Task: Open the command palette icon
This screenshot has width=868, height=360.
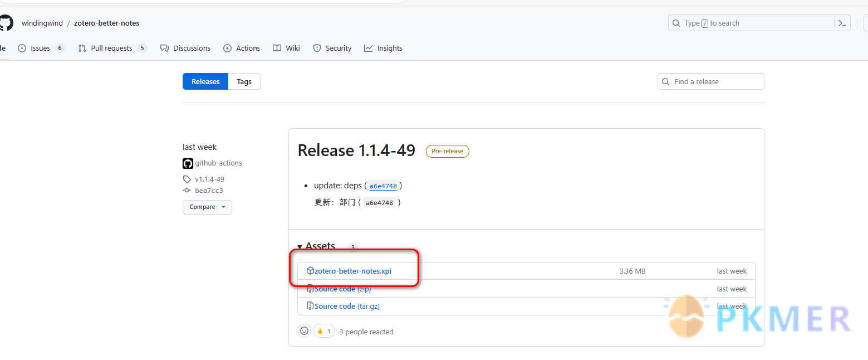Action: tap(842, 23)
